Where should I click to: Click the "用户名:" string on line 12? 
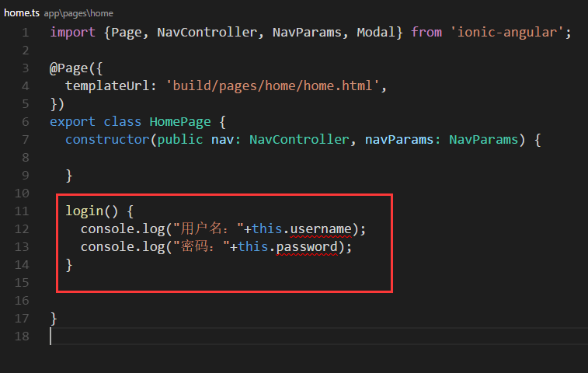click(208, 229)
